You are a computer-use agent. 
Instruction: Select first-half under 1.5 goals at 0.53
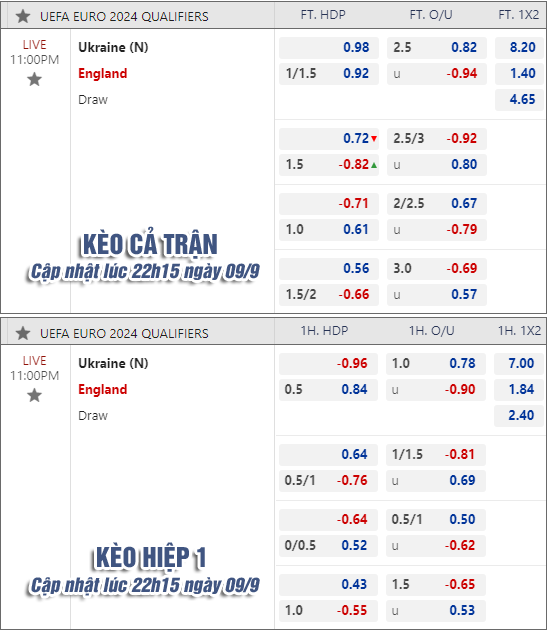(x=436, y=611)
